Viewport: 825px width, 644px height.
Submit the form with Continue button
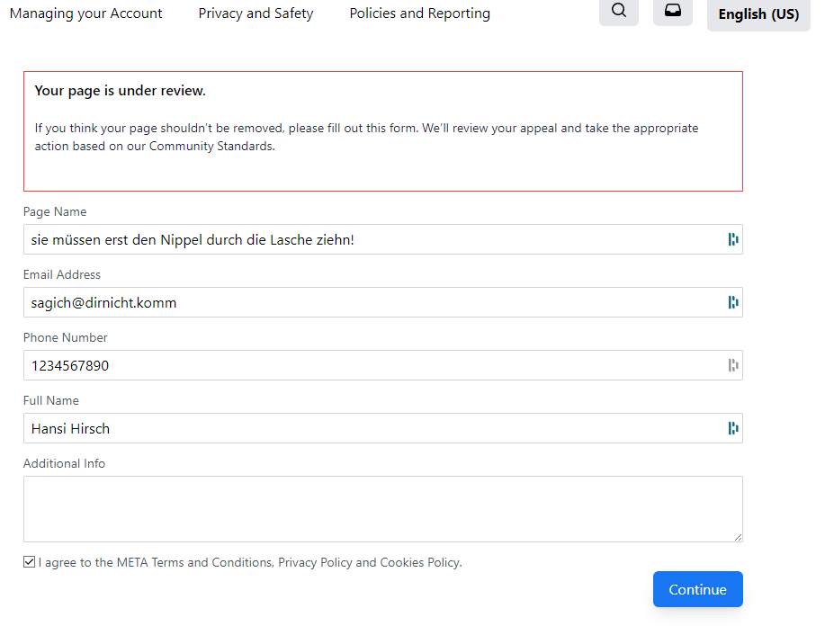(x=697, y=589)
